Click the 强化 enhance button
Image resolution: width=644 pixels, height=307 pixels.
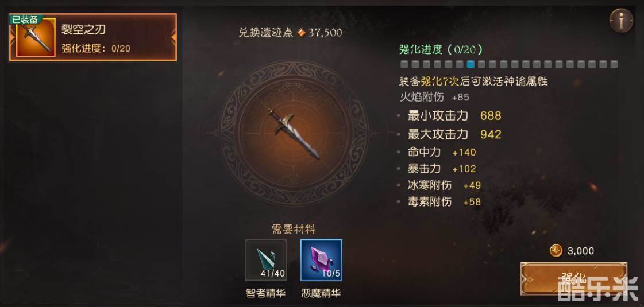click(x=573, y=278)
